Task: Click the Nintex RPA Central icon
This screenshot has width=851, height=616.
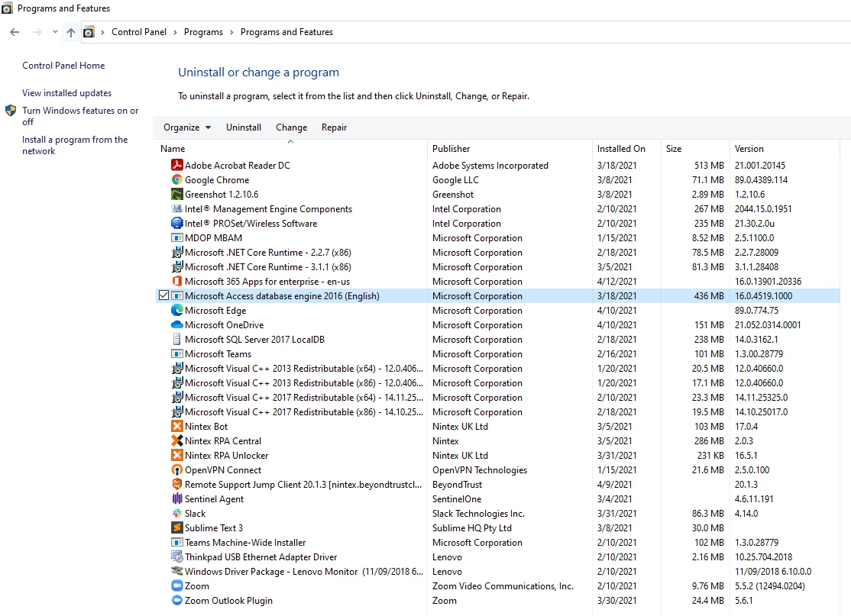Action: (177, 441)
